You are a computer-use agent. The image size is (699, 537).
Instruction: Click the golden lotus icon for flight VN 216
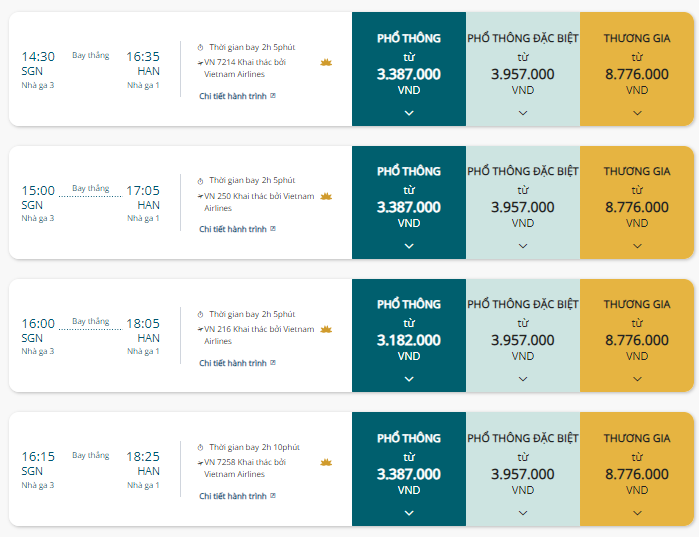(326, 329)
